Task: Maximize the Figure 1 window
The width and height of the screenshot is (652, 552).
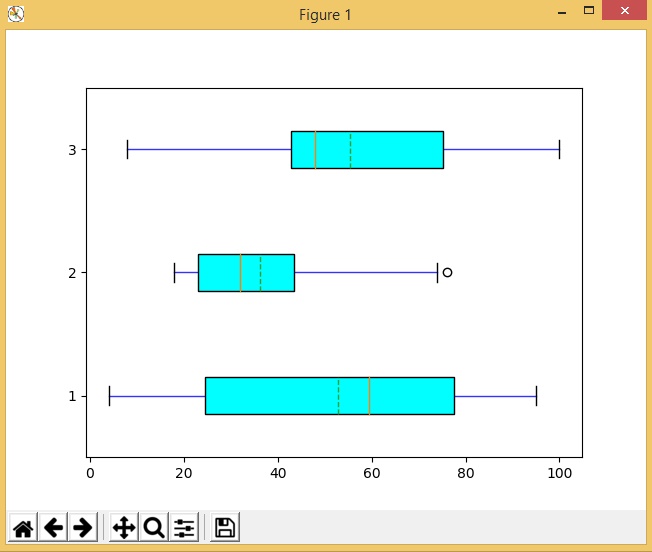Action: coord(588,10)
